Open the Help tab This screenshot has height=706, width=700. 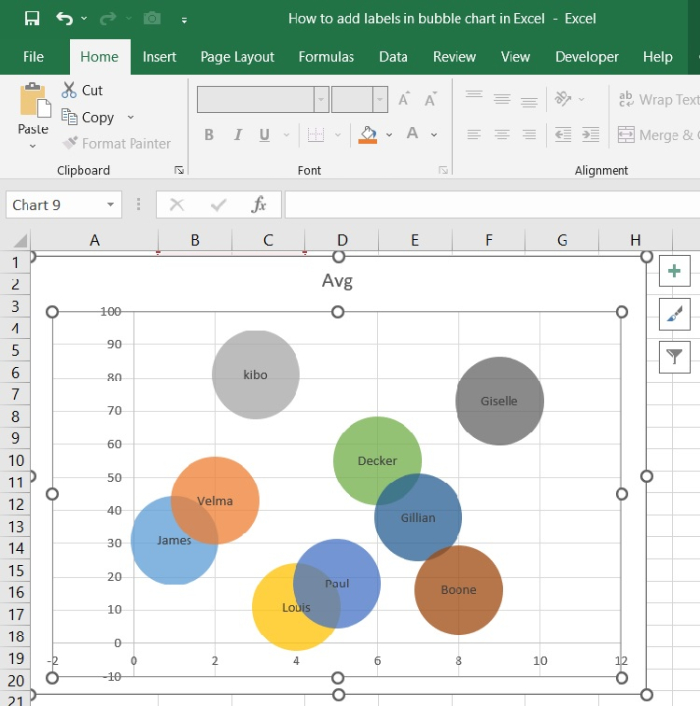coord(658,57)
